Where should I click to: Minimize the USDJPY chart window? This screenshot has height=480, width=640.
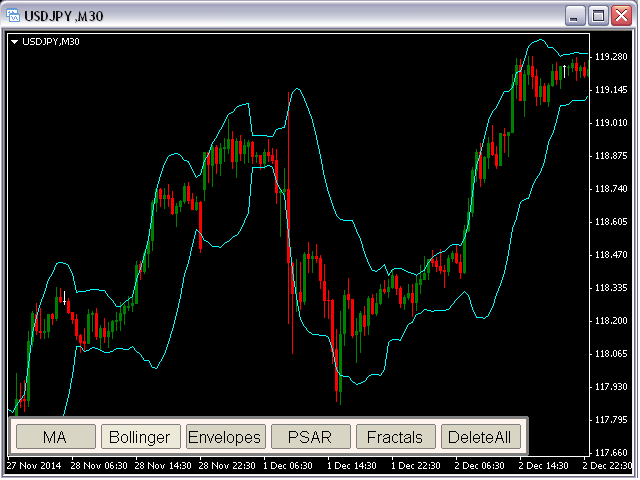click(x=576, y=15)
